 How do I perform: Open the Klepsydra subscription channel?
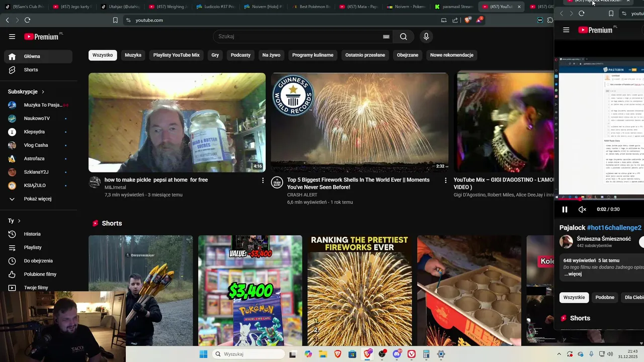pos(38,132)
